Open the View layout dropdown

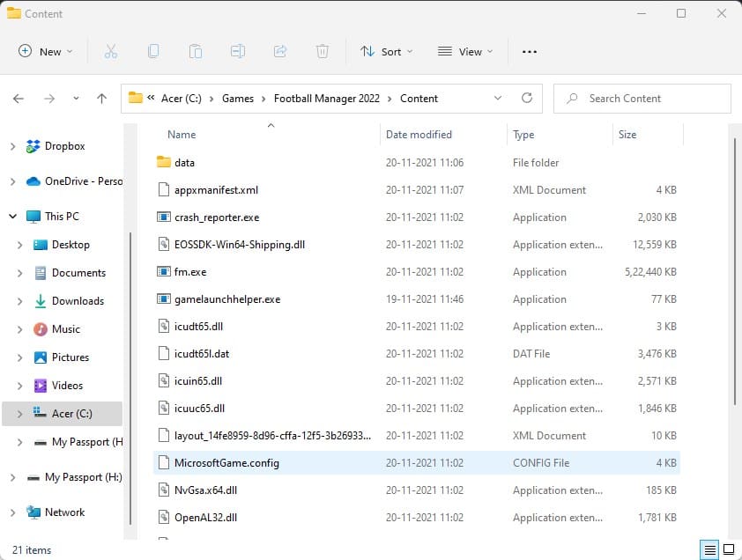click(x=465, y=52)
